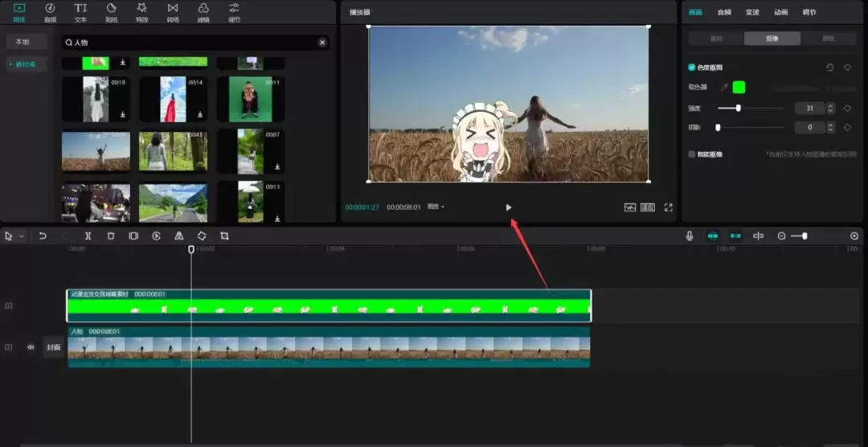Click the 封面 cover button on main track
868x447 pixels.
53,347
